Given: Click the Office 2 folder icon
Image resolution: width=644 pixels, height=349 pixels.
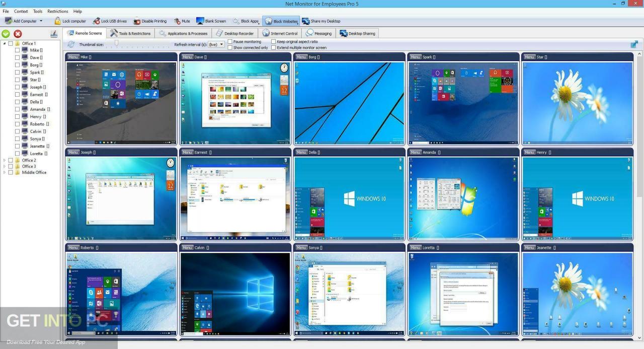Looking at the screenshot, I should tap(18, 160).
